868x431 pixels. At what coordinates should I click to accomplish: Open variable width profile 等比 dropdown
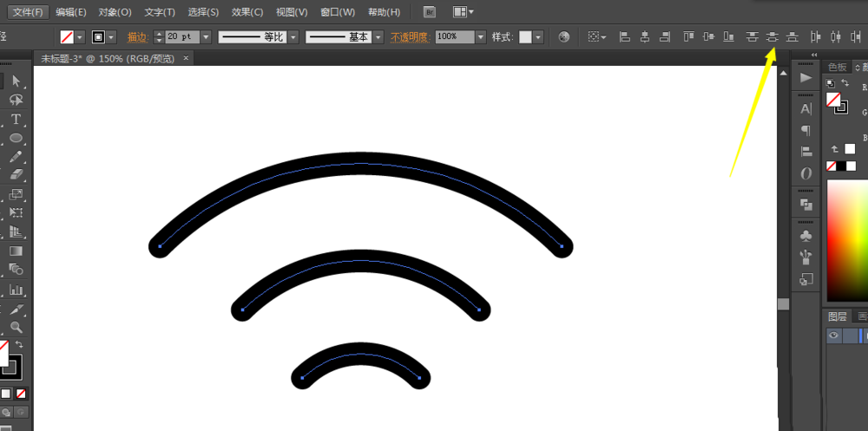coord(293,37)
